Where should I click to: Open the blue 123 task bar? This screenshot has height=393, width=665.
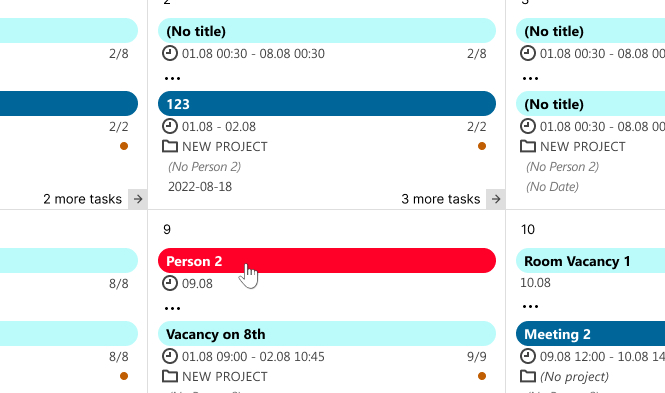click(327, 103)
